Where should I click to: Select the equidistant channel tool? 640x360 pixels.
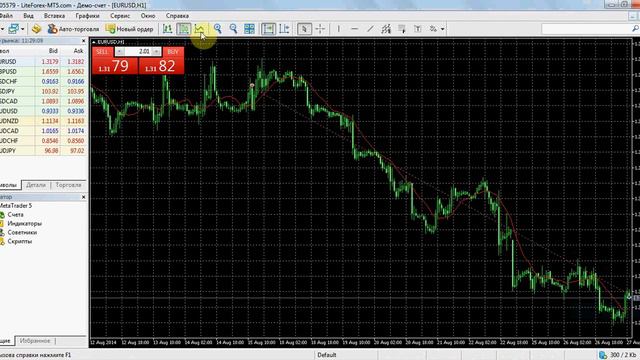coord(386,29)
